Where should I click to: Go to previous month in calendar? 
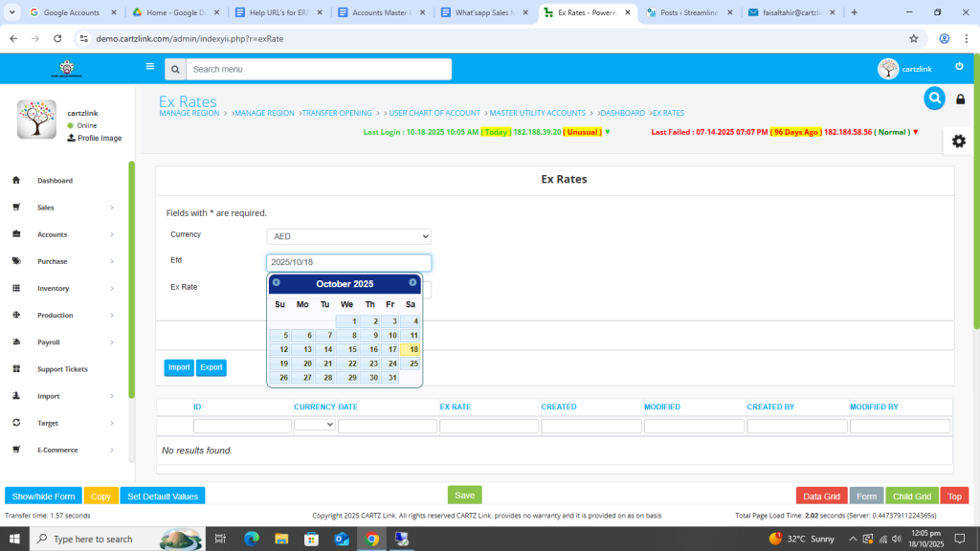coord(277,283)
